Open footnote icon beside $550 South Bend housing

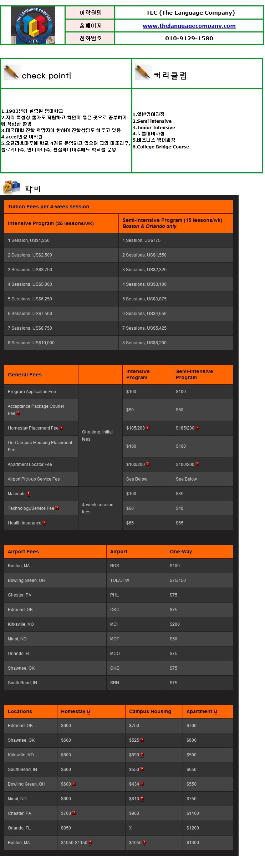142,769
